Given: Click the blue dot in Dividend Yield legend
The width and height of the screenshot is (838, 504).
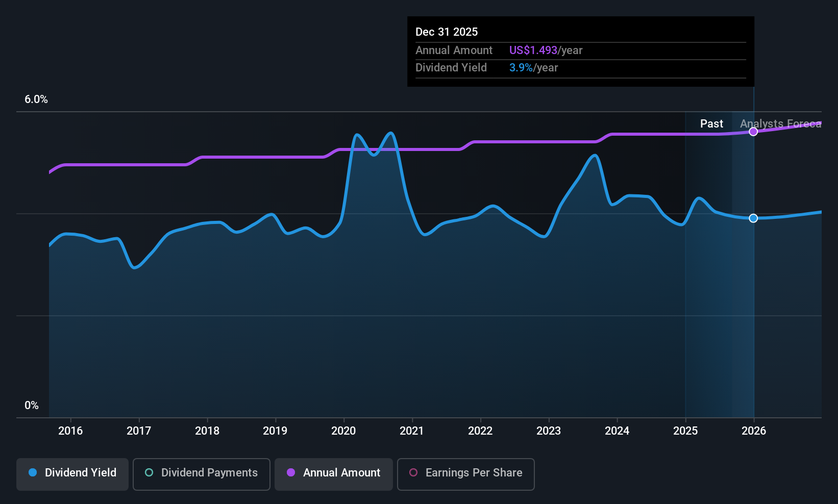Looking at the screenshot, I should point(33,473).
